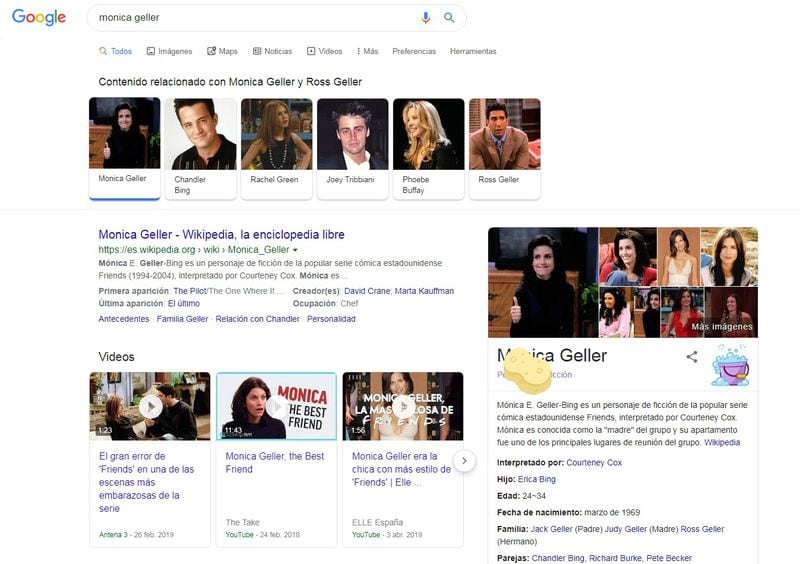Jump to the Familia Geller section link
This screenshot has width=800, height=564.
tap(182, 319)
